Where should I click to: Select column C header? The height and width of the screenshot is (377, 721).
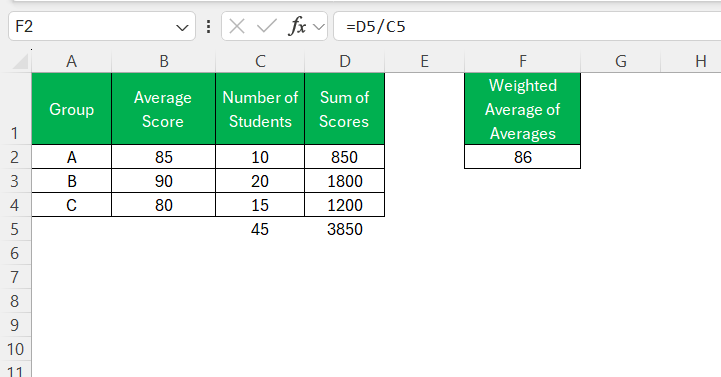(x=260, y=61)
